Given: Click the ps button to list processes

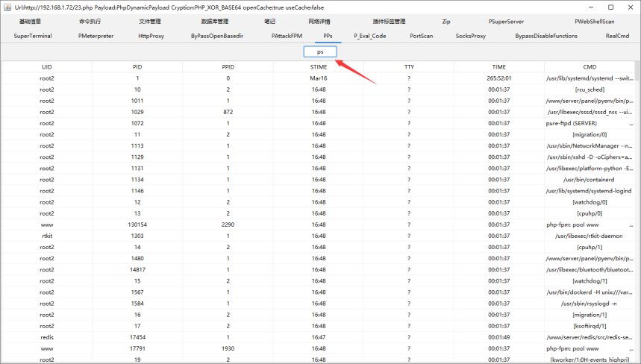Looking at the screenshot, I should click(320, 52).
